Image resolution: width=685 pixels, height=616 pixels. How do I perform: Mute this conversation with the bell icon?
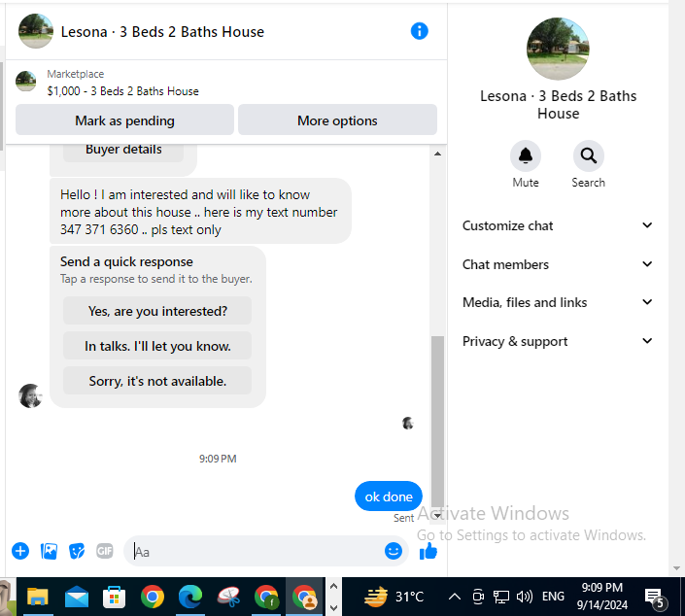point(526,156)
